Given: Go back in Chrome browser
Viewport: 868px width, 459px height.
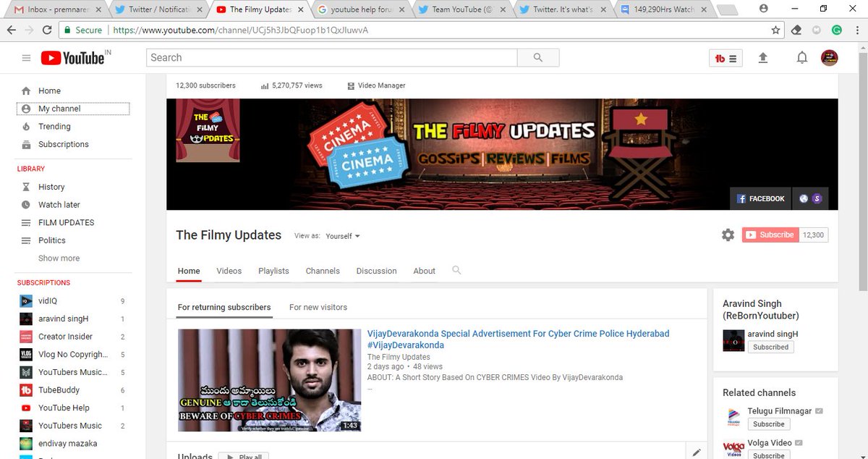Looking at the screenshot, I should click(11, 30).
